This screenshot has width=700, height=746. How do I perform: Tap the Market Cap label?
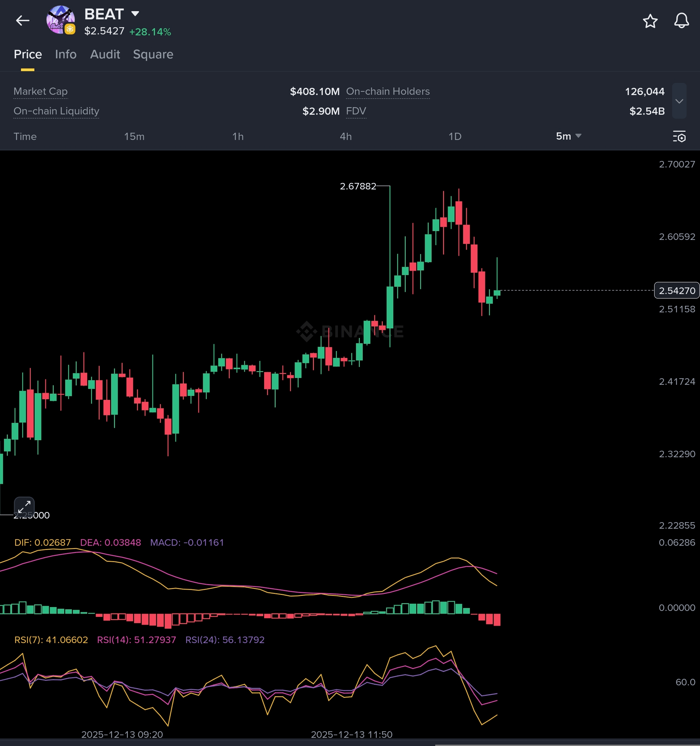click(x=41, y=91)
